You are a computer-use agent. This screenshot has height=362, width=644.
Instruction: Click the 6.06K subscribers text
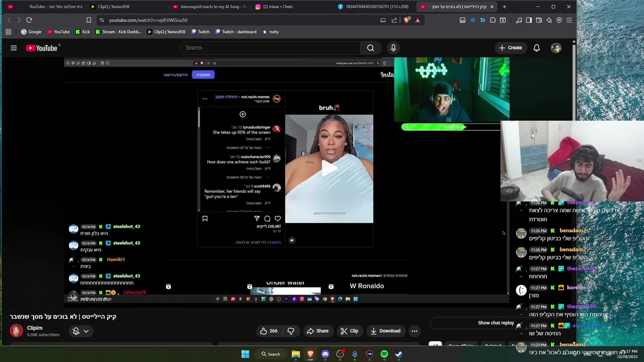pos(43,335)
